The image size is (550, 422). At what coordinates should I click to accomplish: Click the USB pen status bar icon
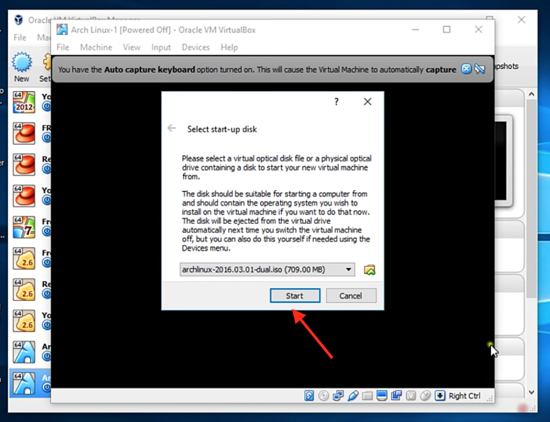click(353, 396)
